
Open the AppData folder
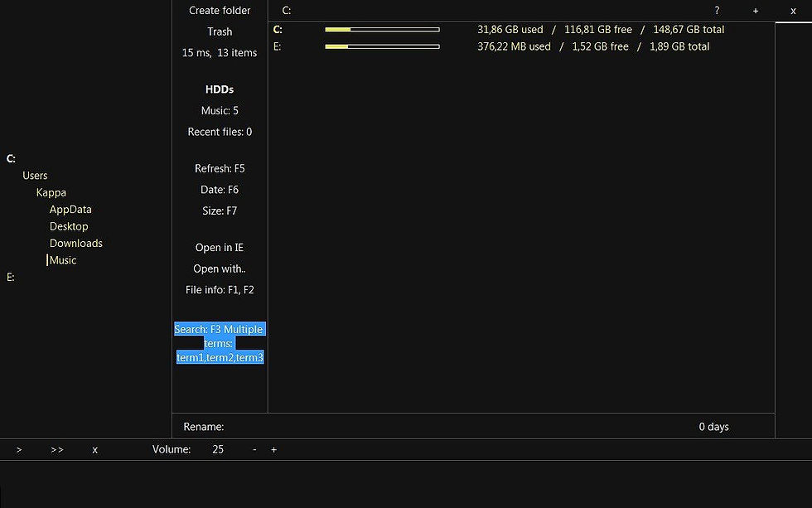click(70, 210)
